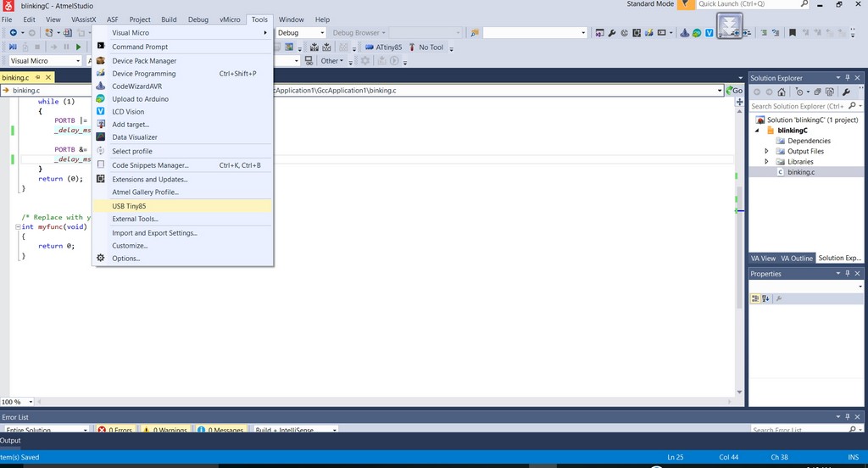Click the Device Programming lightning toolbar icon
This screenshot has height=468, width=868.
coord(648,33)
